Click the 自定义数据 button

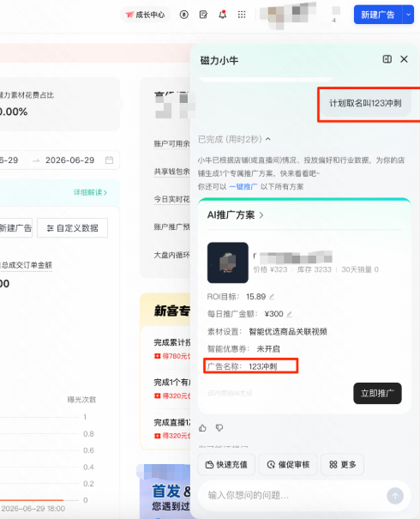click(72, 228)
